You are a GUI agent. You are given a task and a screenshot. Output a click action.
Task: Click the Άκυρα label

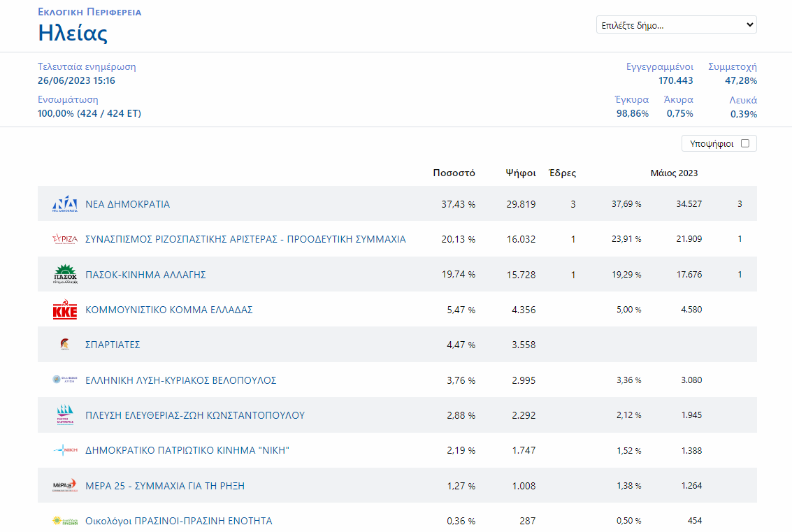[678, 99]
